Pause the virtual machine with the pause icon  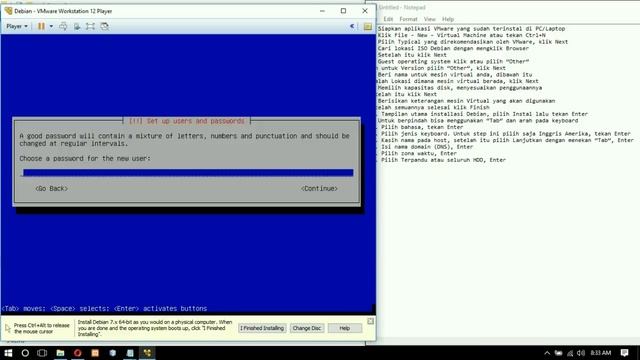41,26
